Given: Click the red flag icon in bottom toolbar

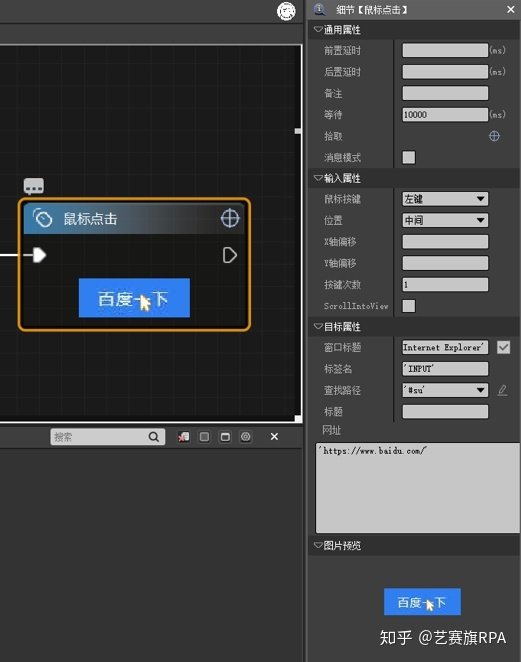Looking at the screenshot, I should tap(184, 437).
